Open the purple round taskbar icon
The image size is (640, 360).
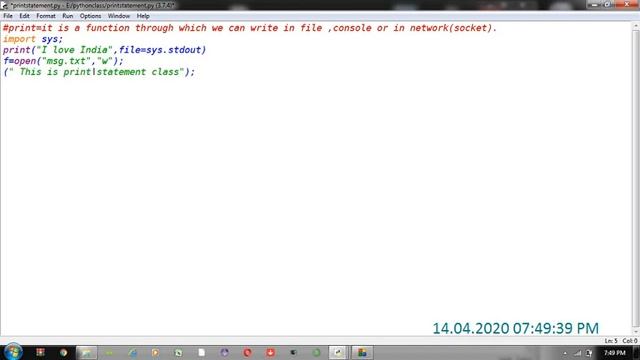pos(224,353)
